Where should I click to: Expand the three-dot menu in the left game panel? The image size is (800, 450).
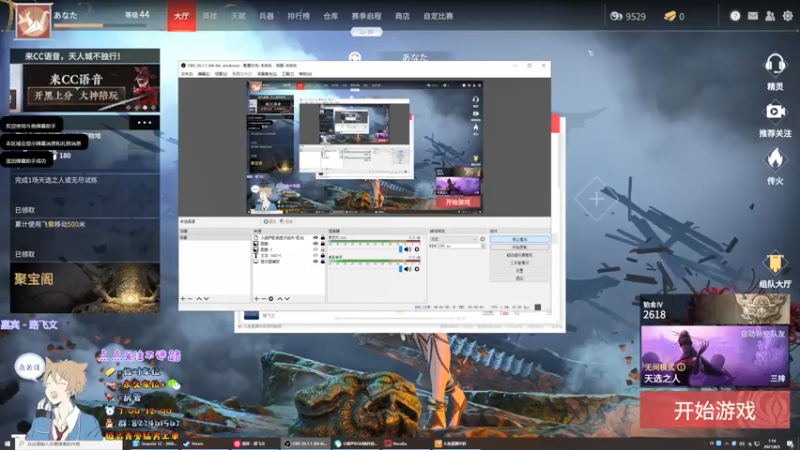point(144,122)
